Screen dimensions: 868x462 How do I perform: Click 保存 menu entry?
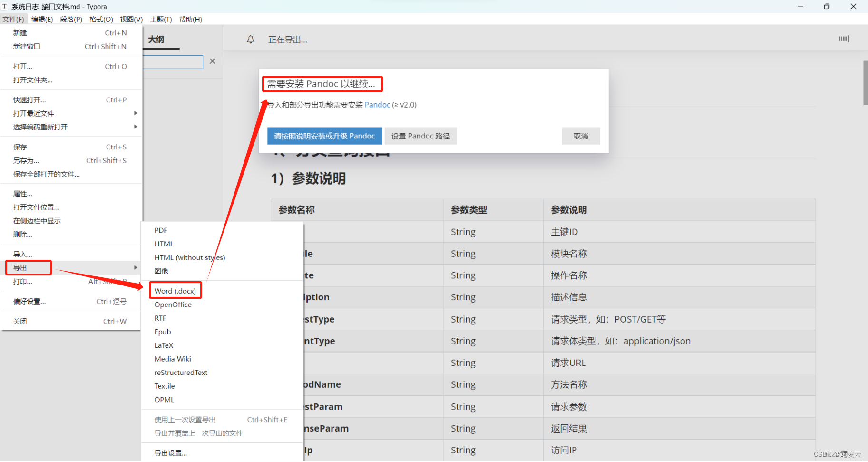pos(71,147)
